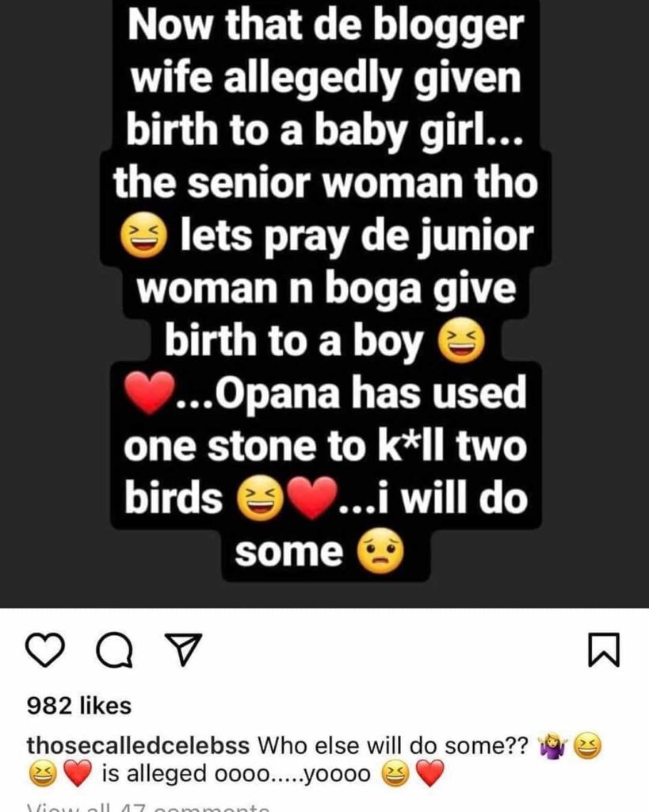
Task: Open the thosecalledcelebss profile
Action: (139, 746)
